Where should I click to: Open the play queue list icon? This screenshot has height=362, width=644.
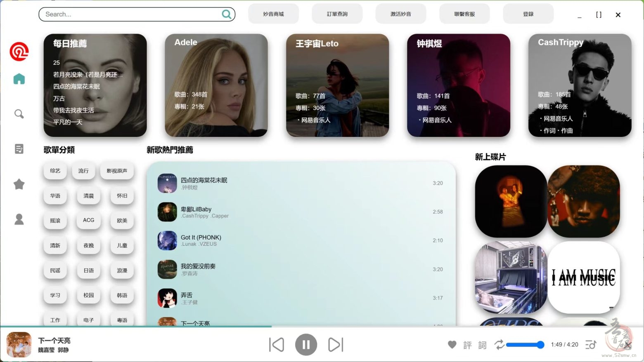click(591, 344)
